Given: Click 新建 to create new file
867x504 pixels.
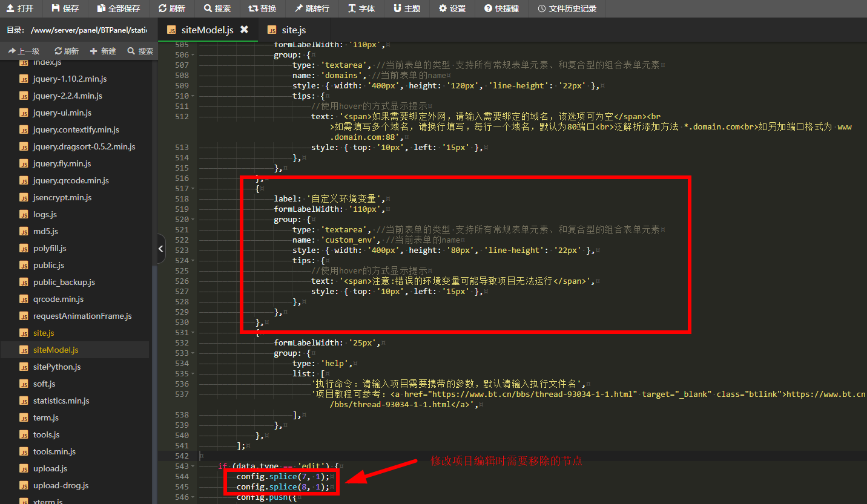Looking at the screenshot, I should (x=103, y=51).
